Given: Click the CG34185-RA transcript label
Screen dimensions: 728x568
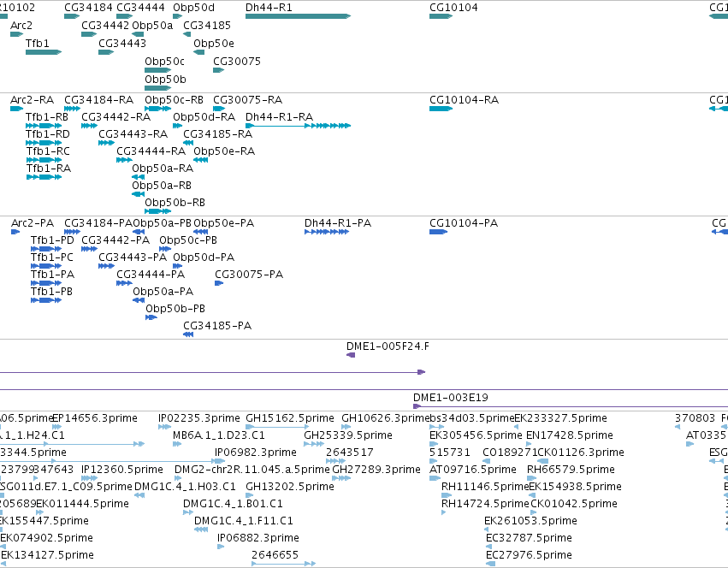Looking at the screenshot, I should [x=218, y=134].
